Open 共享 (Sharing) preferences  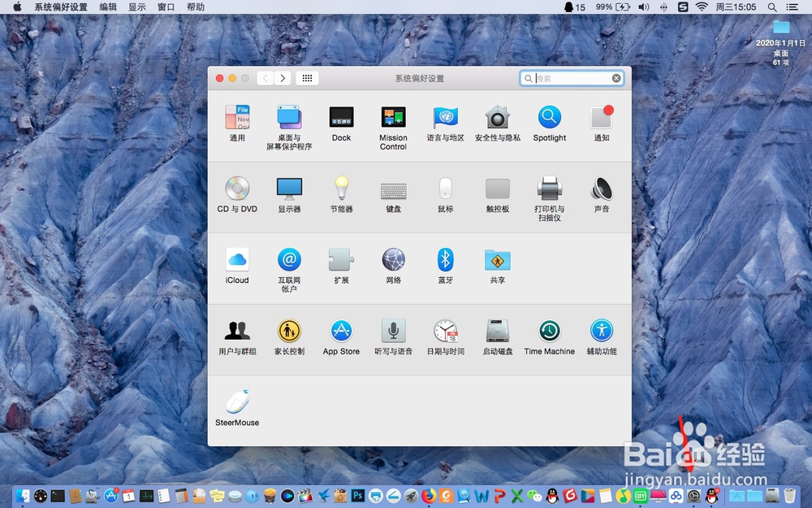tap(497, 266)
